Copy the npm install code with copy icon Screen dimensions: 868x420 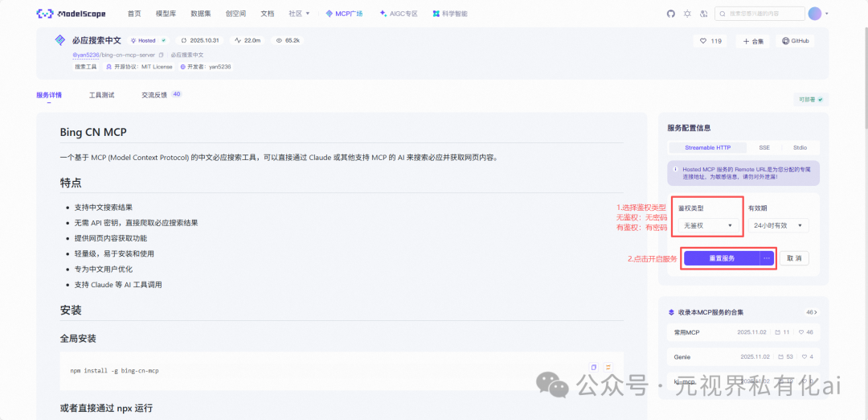click(x=594, y=367)
